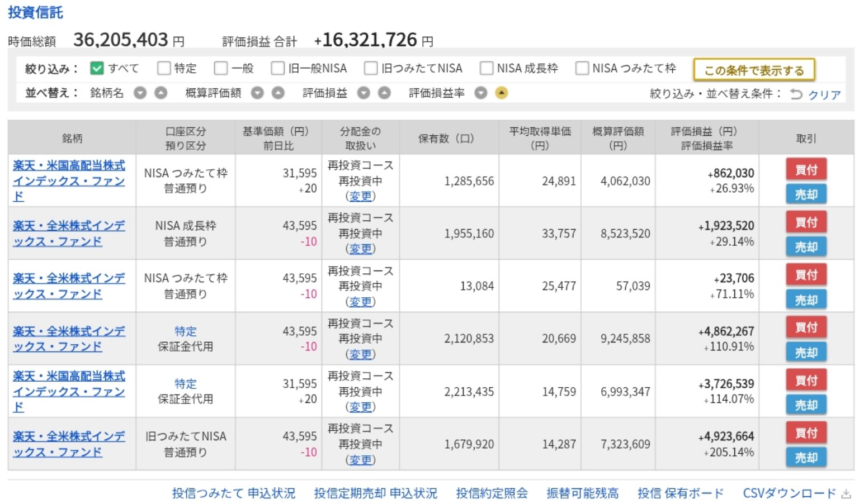Check the 特定 filter checkbox
859x504 pixels.
pos(164,68)
